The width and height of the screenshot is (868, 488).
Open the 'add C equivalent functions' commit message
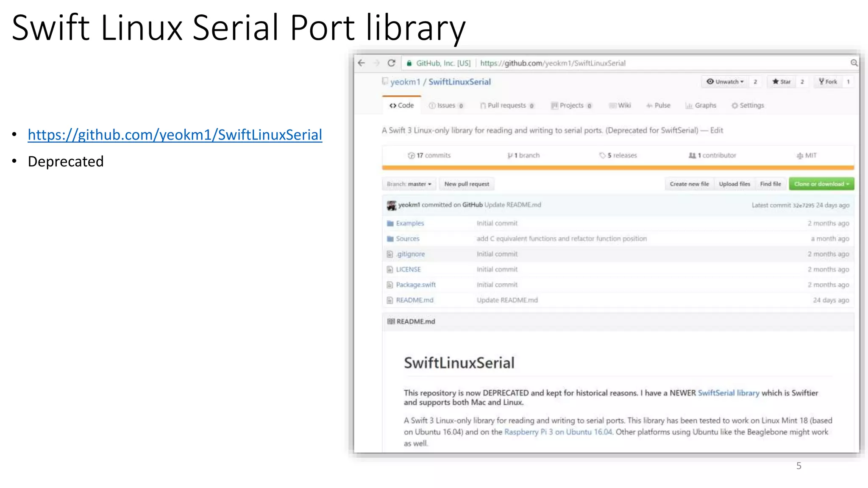(x=562, y=239)
